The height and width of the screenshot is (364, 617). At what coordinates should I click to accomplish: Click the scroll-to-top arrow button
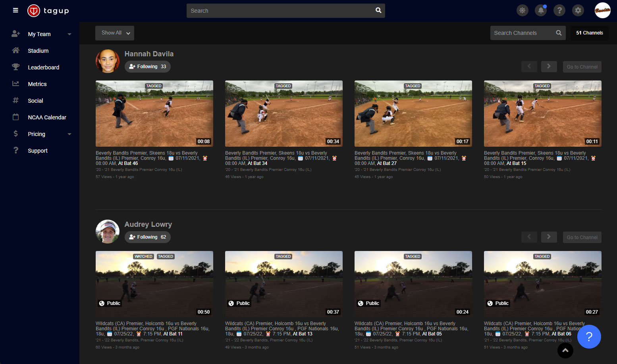click(x=565, y=350)
